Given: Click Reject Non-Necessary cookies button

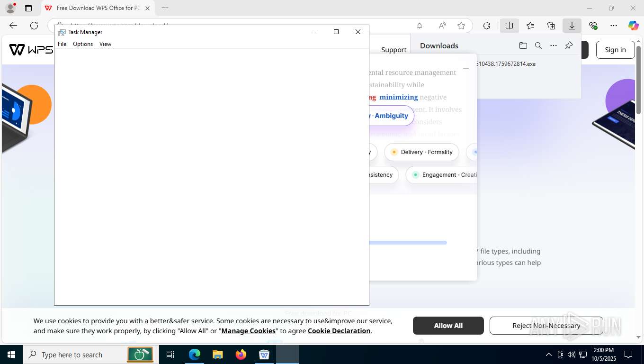Looking at the screenshot, I should [546, 326].
